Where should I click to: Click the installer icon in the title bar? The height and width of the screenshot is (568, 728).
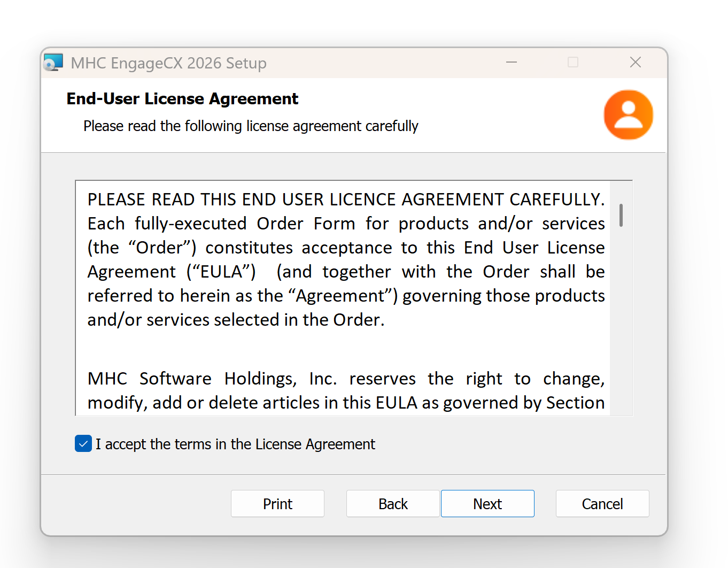[53, 63]
